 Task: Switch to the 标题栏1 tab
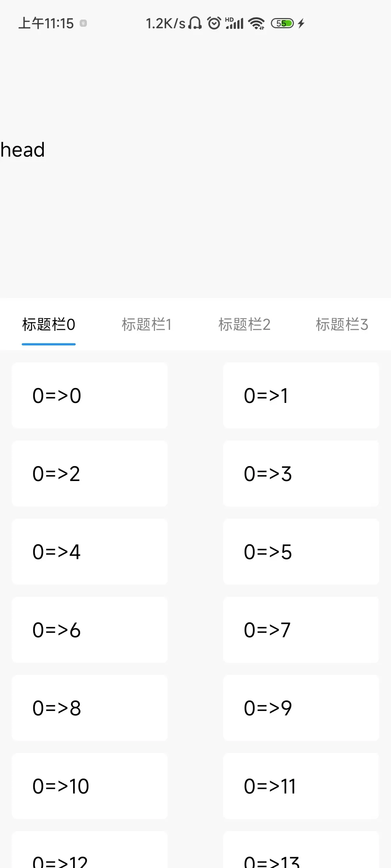[x=147, y=324]
